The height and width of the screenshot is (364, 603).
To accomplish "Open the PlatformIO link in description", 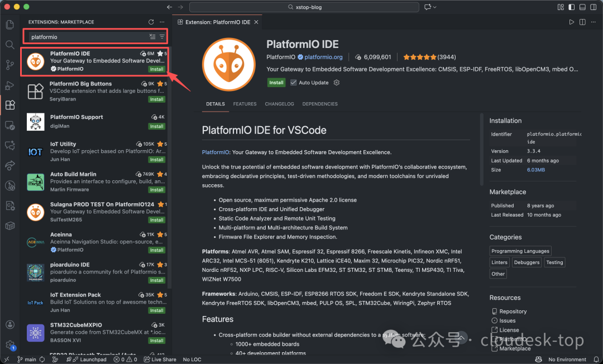I will (216, 152).
